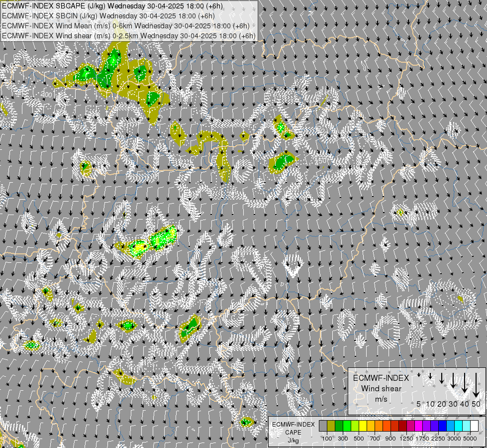Click the shear legend arrow above 20

point(442,378)
